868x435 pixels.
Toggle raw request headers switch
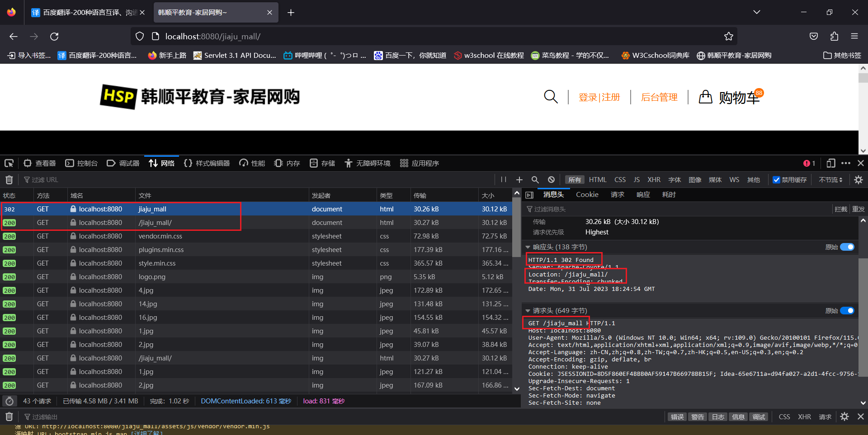[847, 311]
